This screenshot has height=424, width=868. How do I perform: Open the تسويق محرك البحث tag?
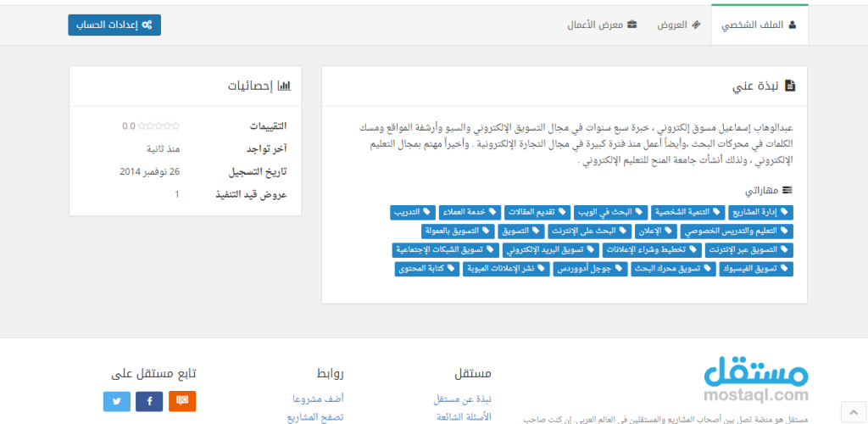click(673, 269)
